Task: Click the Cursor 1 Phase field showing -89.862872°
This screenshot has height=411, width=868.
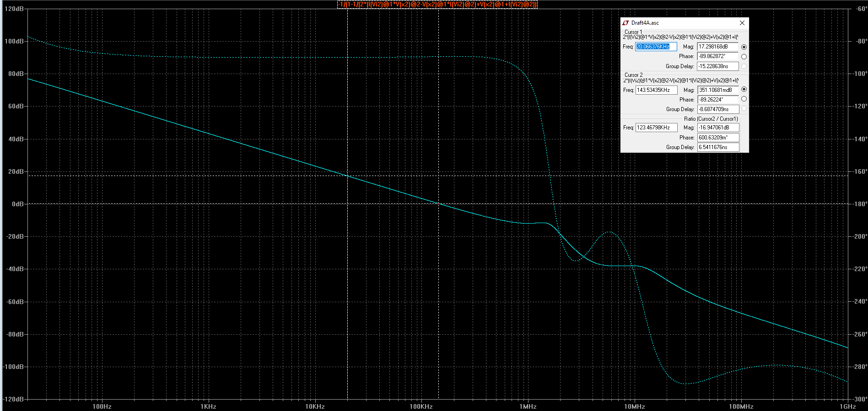Action: click(717, 56)
